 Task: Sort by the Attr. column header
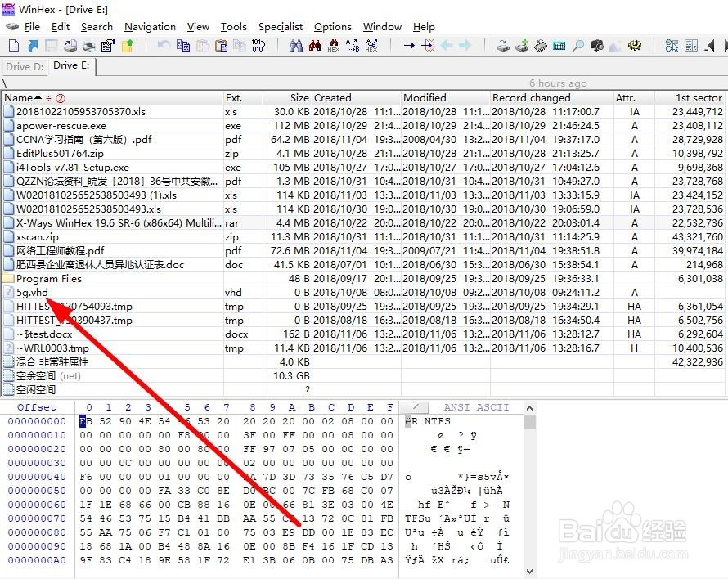point(634,98)
